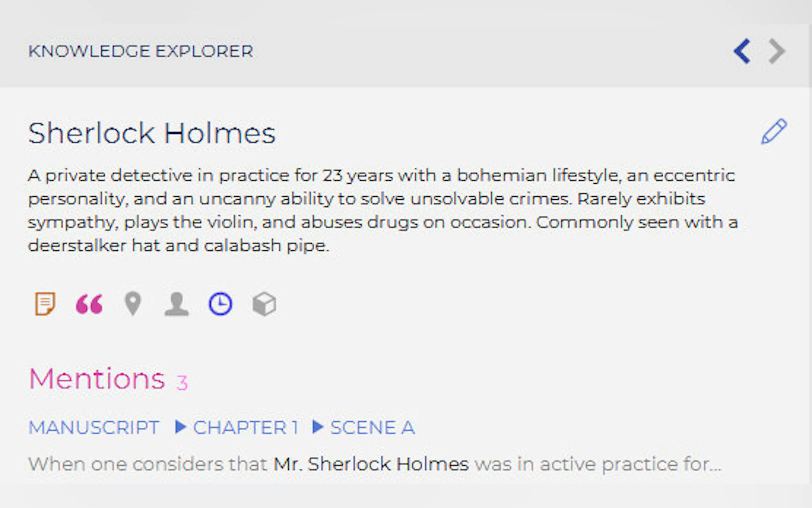Viewport: 812px width, 508px height.
Task: Click the description paragraph about the detective
Action: (383, 210)
